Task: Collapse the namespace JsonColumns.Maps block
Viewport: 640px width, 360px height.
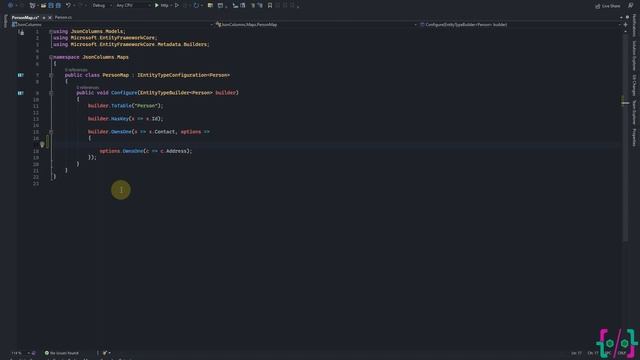Action: pyautogui.click(x=51, y=57)
